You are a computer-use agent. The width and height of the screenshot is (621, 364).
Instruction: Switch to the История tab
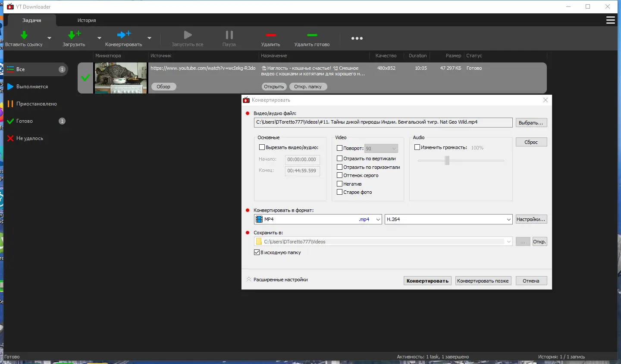[87, 20]
